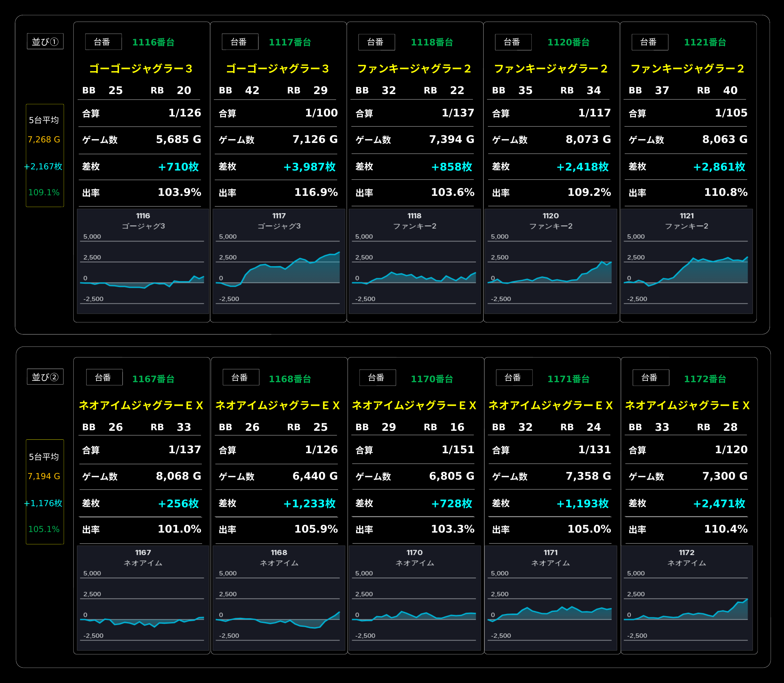The height and width of the screenshot is (683, 784).
Task: Click the 1168番台 machine number
Action: pos(290,379)
